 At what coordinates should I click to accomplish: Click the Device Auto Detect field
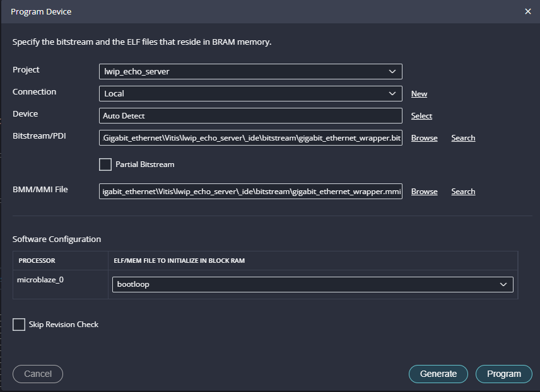250,116
